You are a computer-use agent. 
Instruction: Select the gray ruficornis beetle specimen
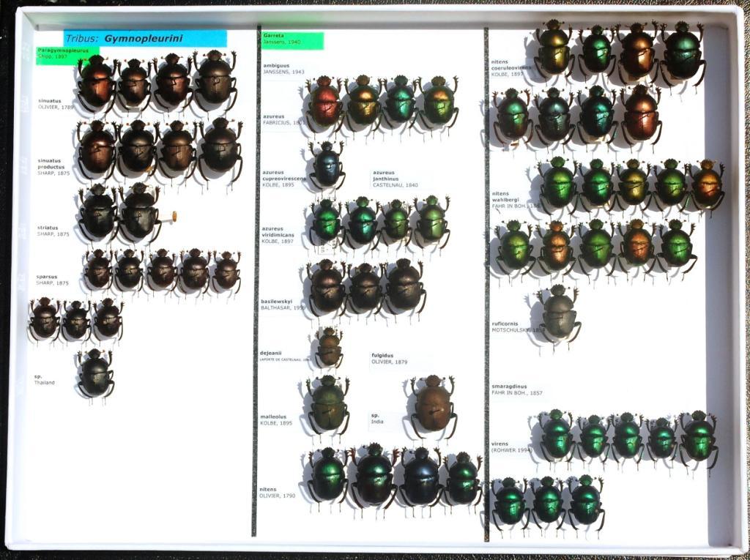[x=560, y=315]
